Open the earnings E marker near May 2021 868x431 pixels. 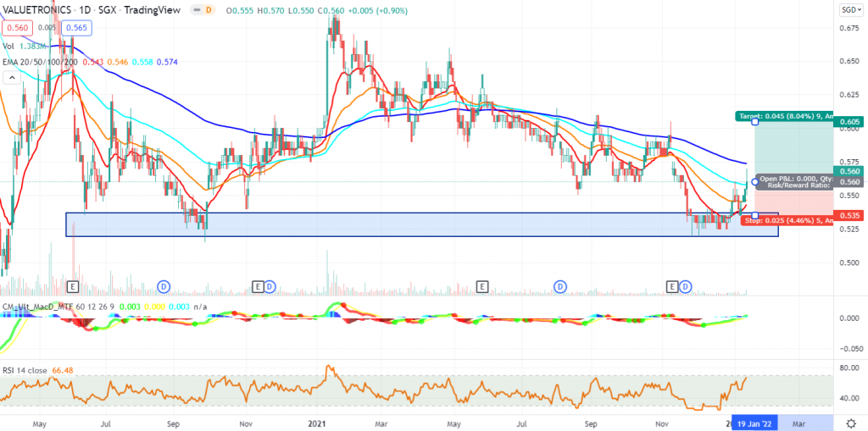[482, 286]
